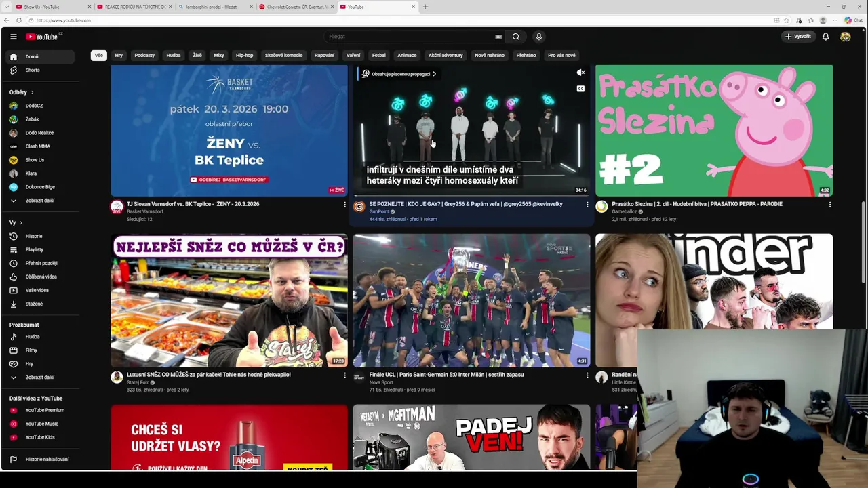Open options for Luxusní SNĚZ video
Viewport: 868px width, 488px height.
344,375
